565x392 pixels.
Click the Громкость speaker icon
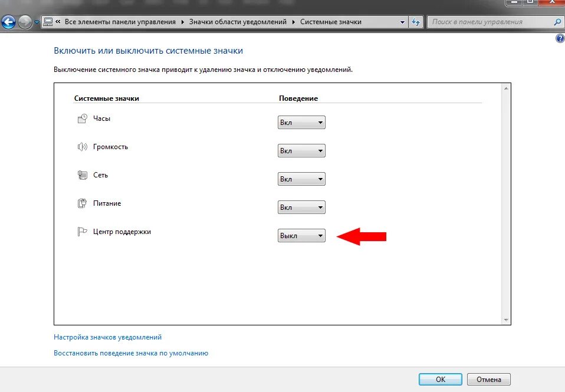click(x=82, y=147)
